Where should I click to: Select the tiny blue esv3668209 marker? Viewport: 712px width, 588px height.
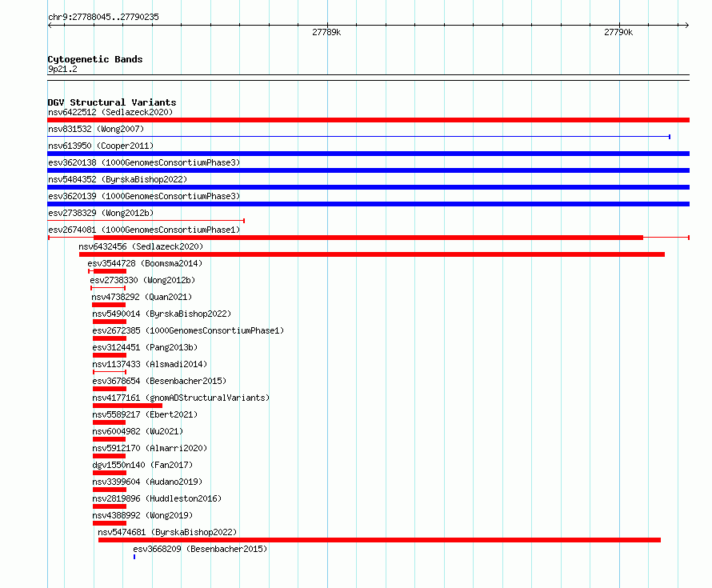tap(134, 557)
